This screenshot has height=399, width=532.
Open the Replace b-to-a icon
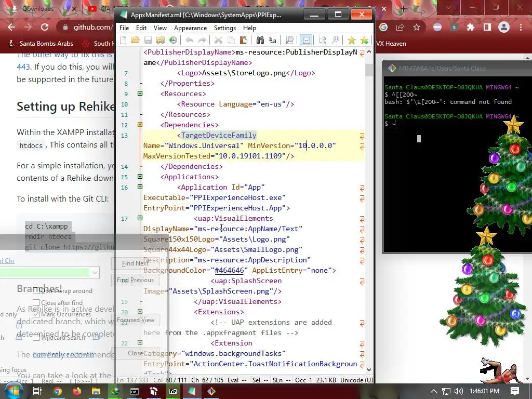tap(273, 41)
